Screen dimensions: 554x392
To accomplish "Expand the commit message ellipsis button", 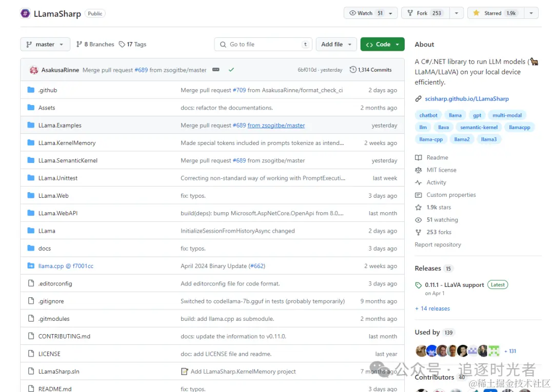I will tap(216, 70).
